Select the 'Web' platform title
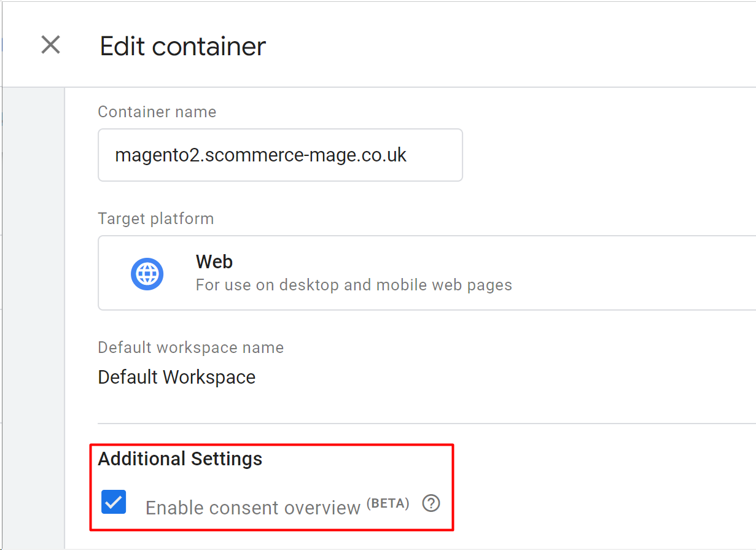Screen dimensions: 756x550 pyautogui.click(x=214, y=262)
